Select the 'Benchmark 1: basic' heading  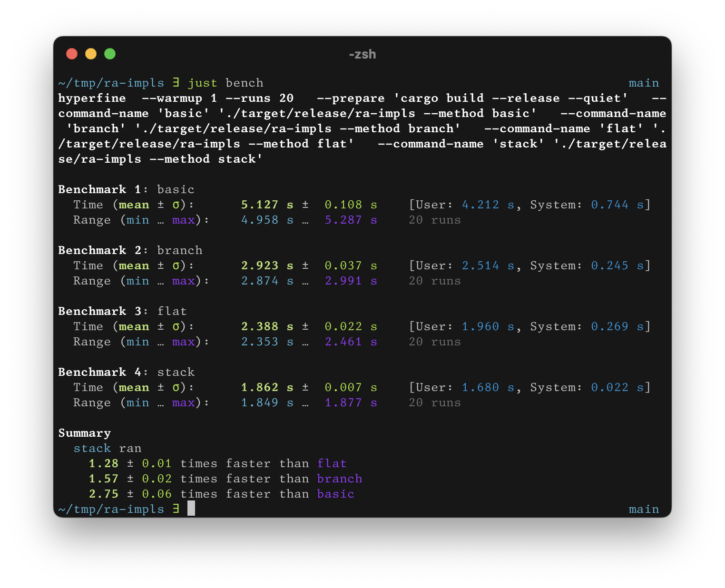[x=126, y=189]
